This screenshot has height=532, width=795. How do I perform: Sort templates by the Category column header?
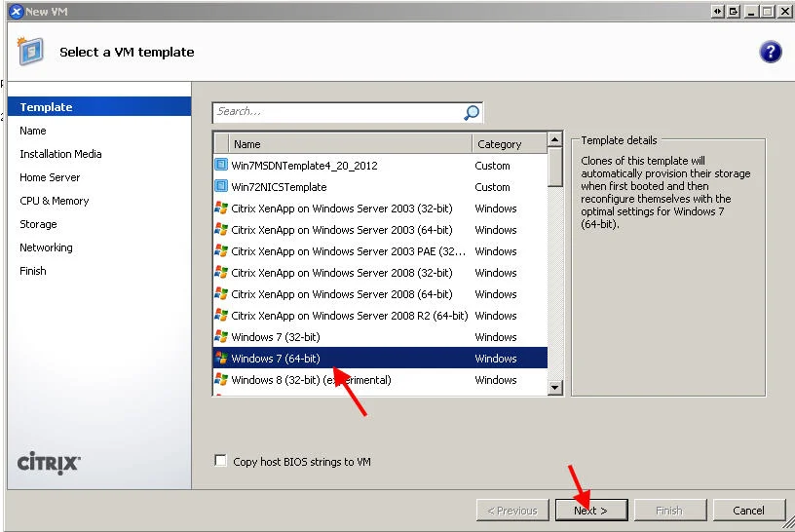(511, 144)
